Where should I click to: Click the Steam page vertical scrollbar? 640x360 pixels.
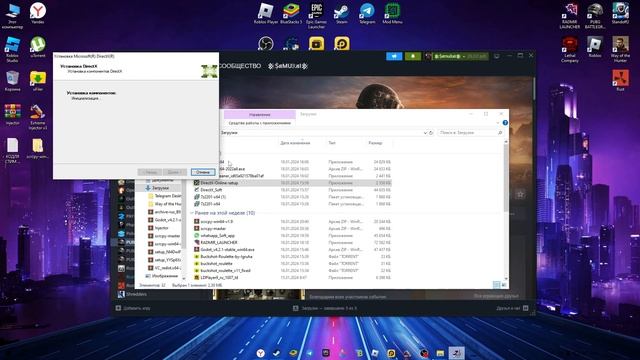[x=533, y=90]
